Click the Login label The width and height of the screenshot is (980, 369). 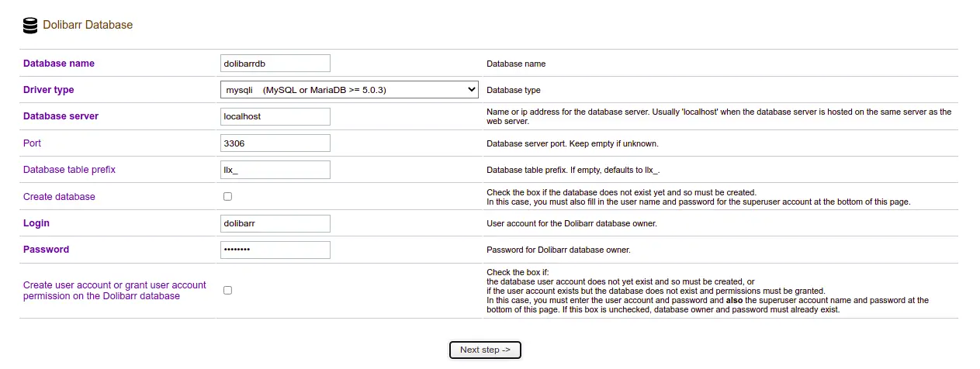(36, 223)
